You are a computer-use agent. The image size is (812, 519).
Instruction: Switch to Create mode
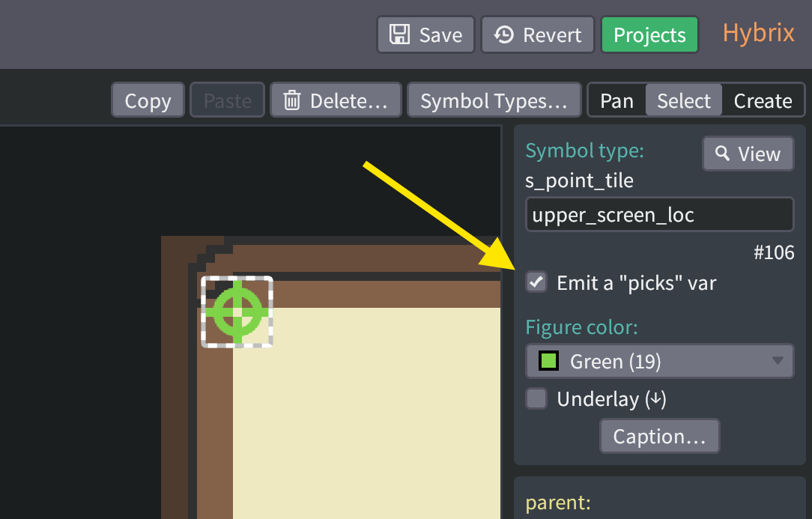coord(763,100)
